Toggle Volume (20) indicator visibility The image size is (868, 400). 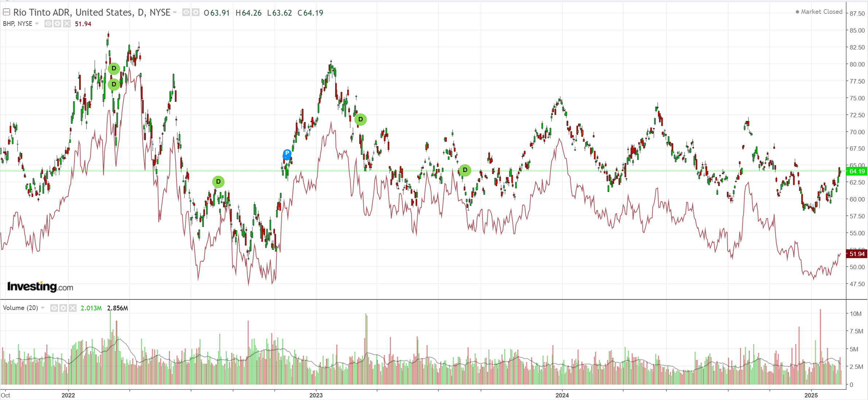point(54,308)
